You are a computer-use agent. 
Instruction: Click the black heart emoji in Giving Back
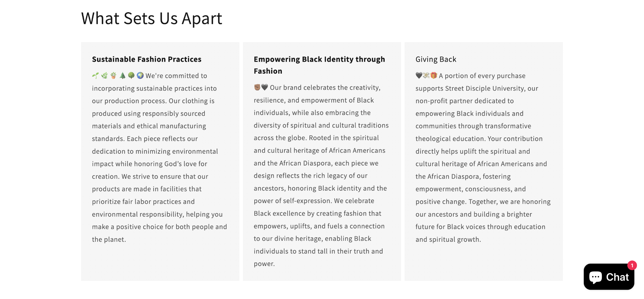(419, 76)
